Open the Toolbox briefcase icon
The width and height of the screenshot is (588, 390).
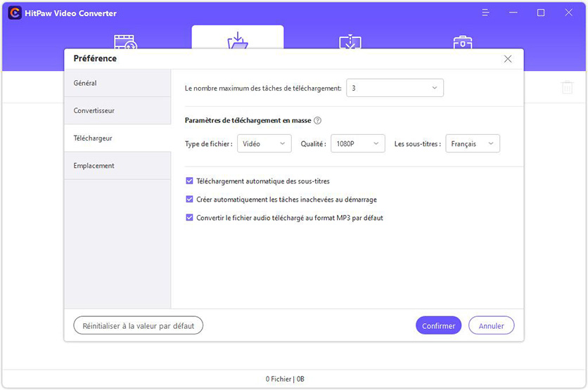coord(462,41)
